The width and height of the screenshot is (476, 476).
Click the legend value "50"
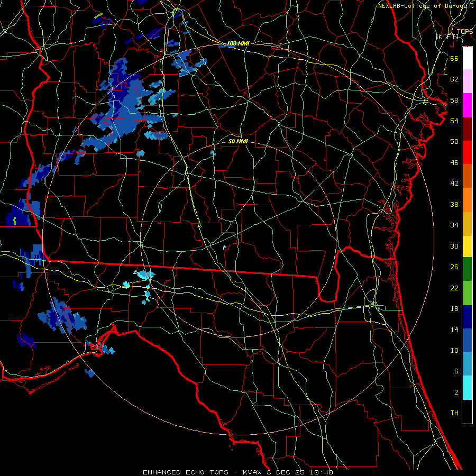[x=454, y=141]
